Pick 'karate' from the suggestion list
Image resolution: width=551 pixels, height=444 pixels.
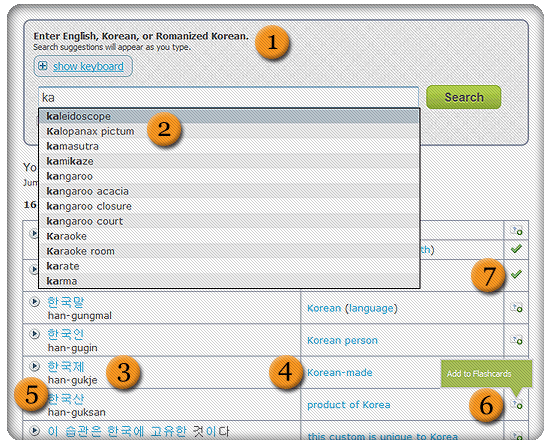pos(229,266)
